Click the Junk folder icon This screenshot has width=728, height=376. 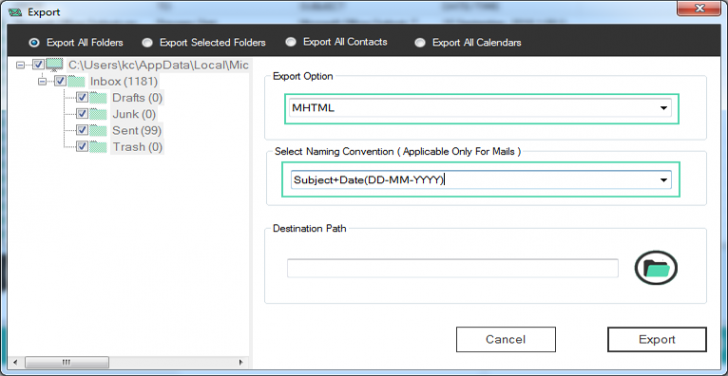click(x=98, y=114)
